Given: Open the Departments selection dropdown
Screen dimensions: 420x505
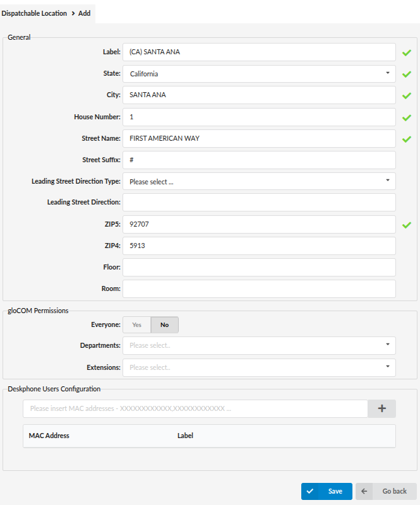Looking at the screenshot, I should pyautogui.click(x=259, y=346).
